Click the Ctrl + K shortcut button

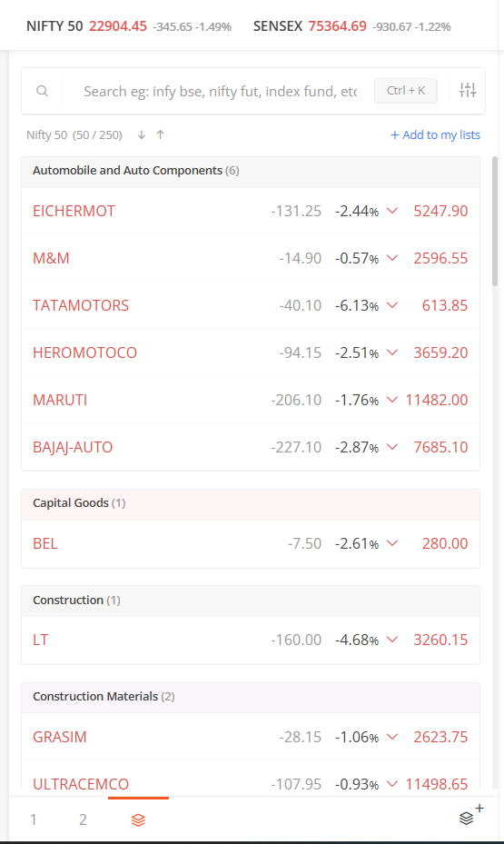point(406,91)
